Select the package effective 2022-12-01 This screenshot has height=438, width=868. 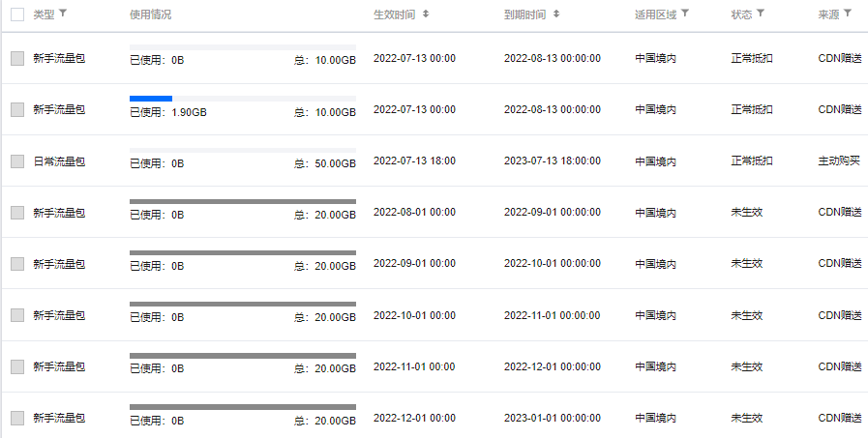pyautogui.click(x=17, y=419)
